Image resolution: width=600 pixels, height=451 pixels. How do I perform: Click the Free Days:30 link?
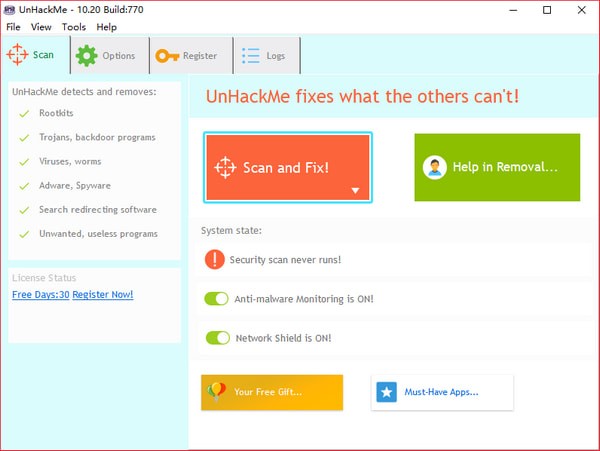coord(40,295)
